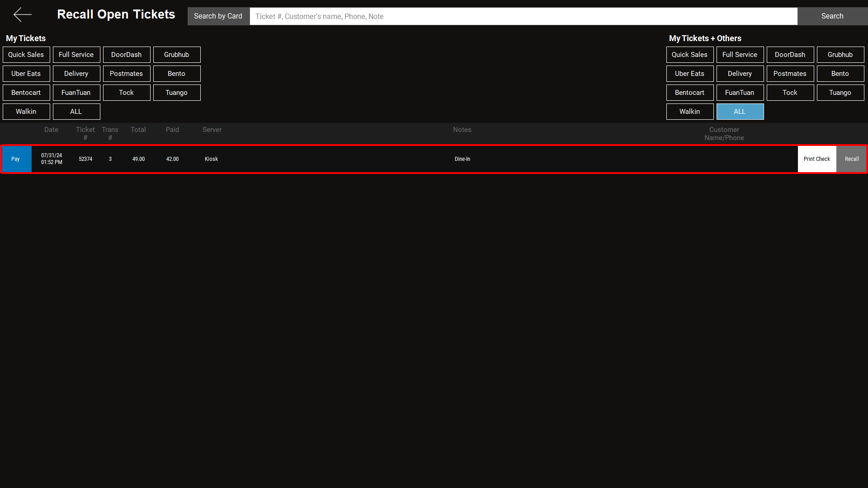Viewport: 868px width, 488px height.
Task: Select Bentocart under My Tickets + Others
Action: coord(689,93)
